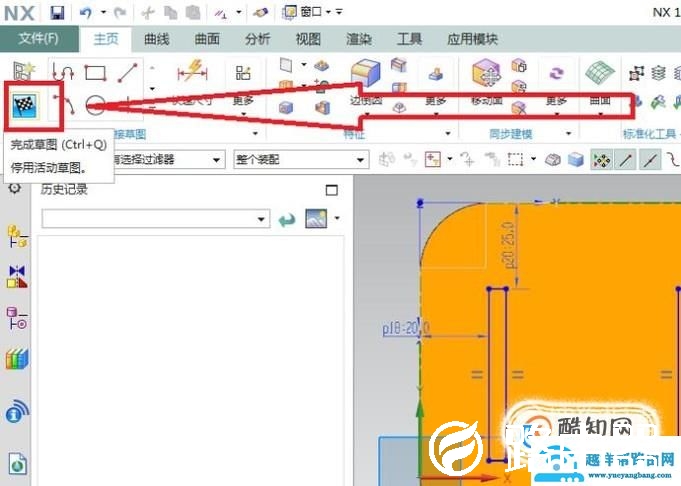Screen dimensions: 681x486
Task: Switch to the 应用模块 application tab
Action: (472, 39)
